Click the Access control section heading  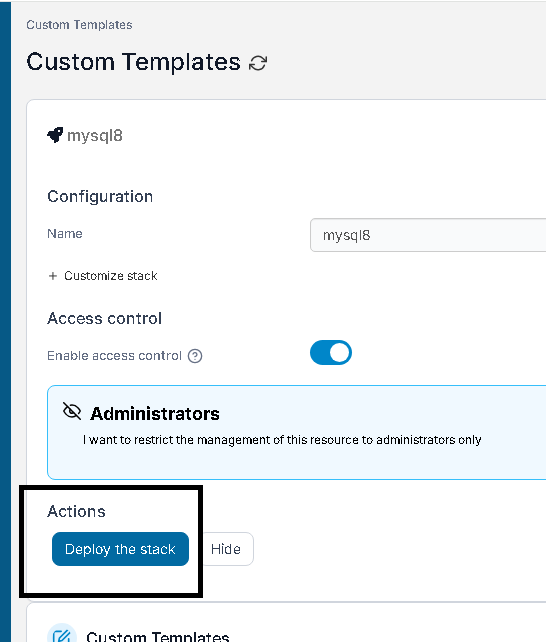(105, 319)
